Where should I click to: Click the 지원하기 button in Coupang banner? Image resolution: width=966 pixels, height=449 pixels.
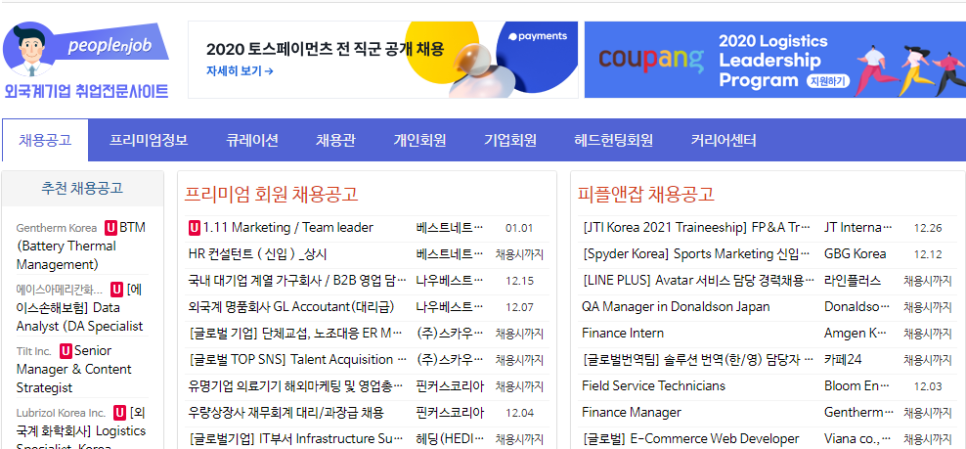point(828,81)
